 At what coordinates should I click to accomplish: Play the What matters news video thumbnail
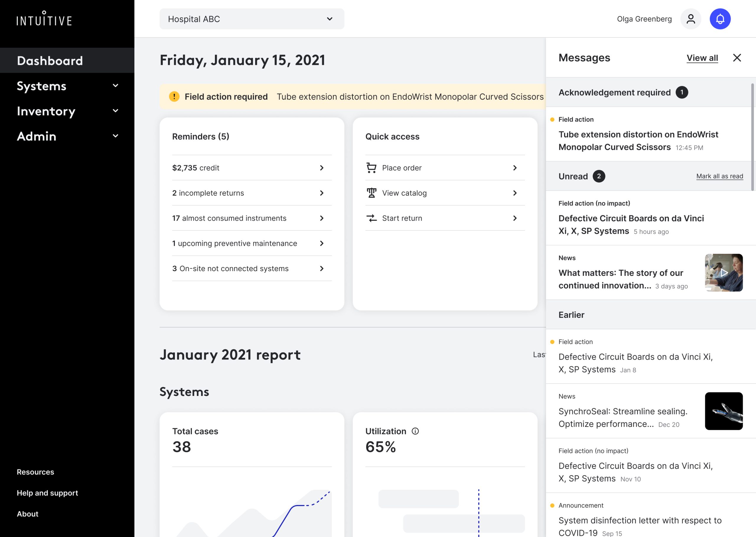pos(724,272)
